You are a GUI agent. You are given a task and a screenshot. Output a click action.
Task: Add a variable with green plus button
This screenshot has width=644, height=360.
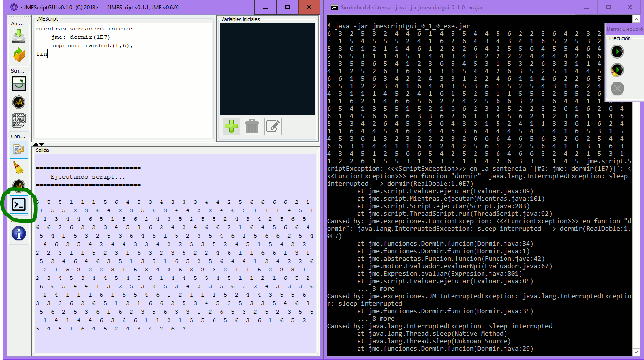pos(231,126)
